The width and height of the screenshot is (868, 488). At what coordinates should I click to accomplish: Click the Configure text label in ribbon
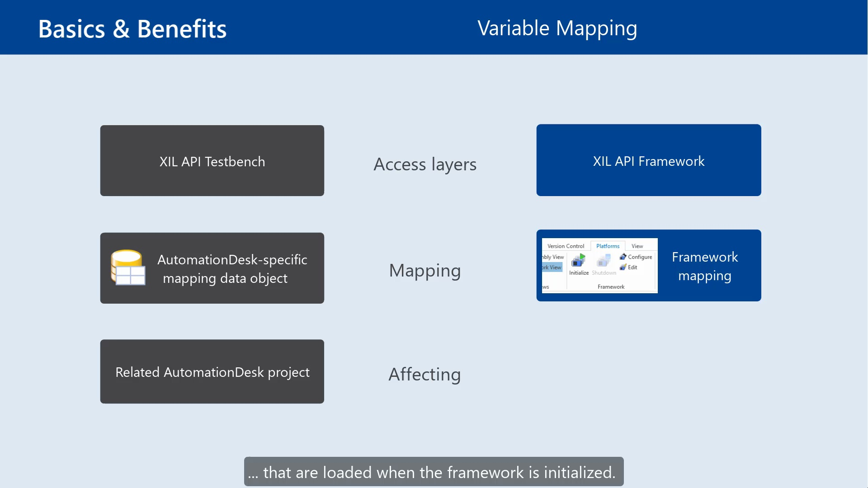coord(640,257)
